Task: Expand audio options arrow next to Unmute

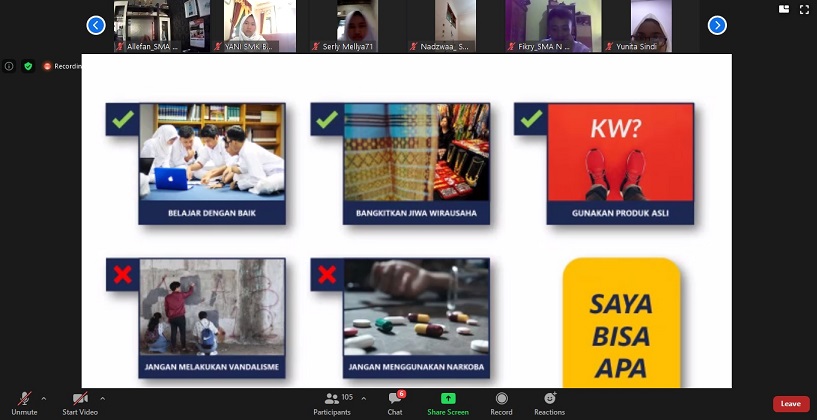Action: 44,398
